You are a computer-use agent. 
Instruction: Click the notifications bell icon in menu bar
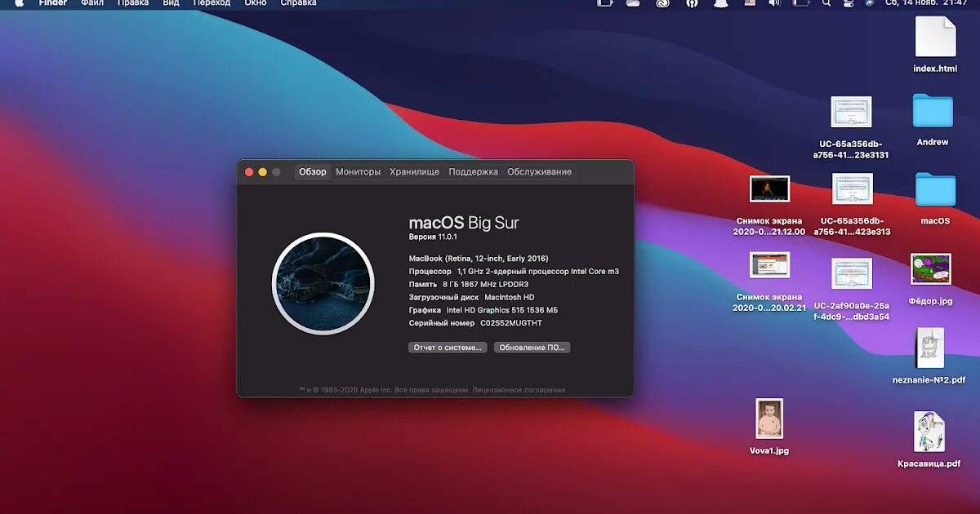[720, 4]
